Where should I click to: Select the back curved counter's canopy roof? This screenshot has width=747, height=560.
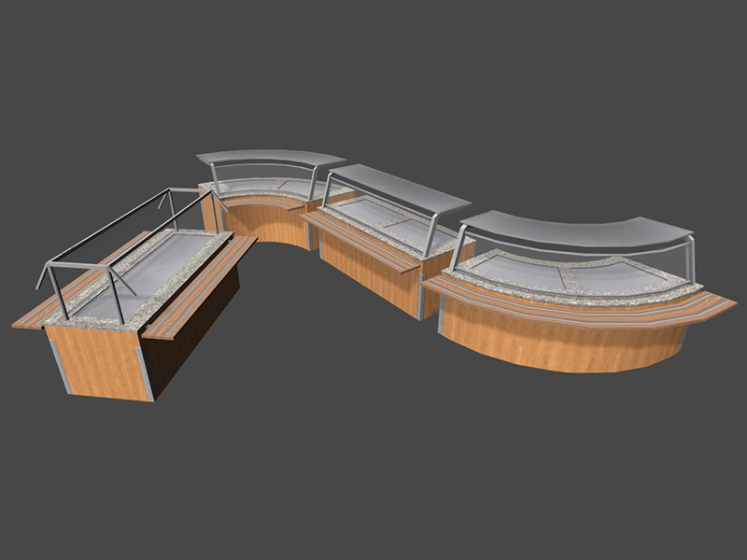[x=269, y=159]
